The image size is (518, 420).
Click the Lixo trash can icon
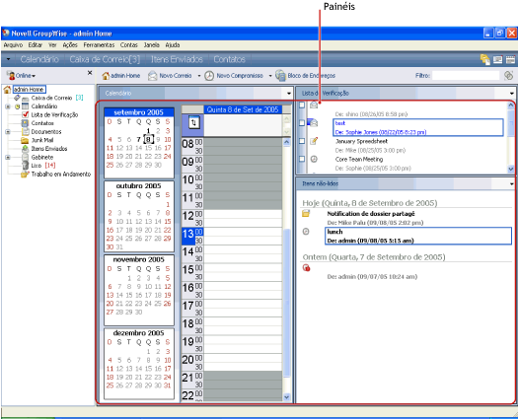coord(25,166)
